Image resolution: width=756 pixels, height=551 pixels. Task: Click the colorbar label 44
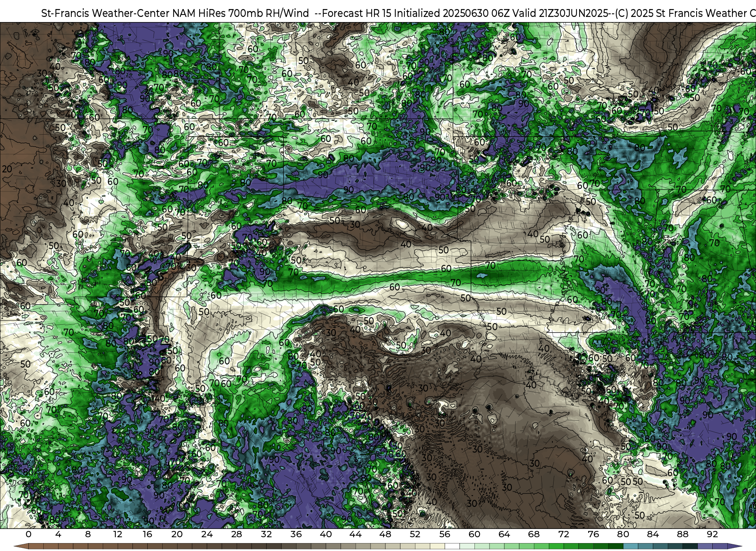[x=356, y=534]
